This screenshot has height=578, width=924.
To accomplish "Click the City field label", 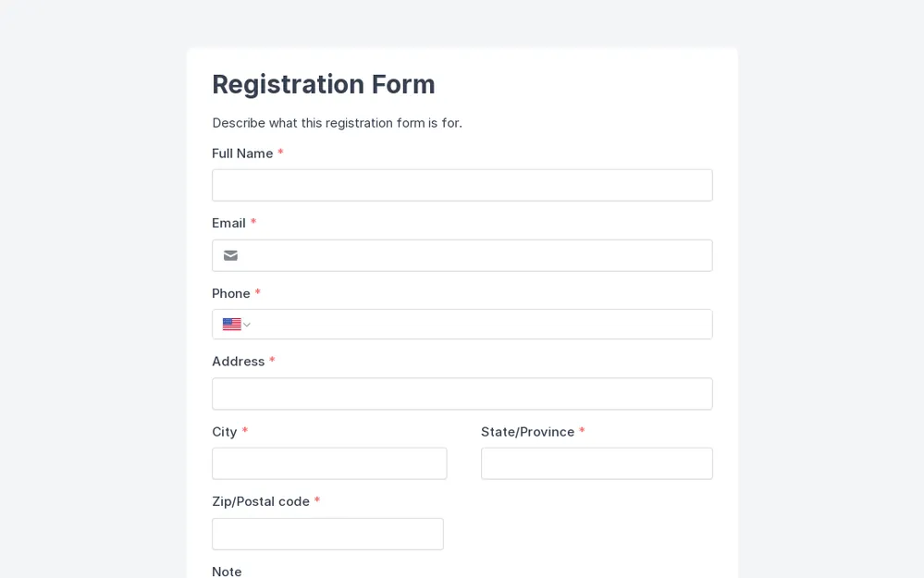I will [x=225, y=432].
